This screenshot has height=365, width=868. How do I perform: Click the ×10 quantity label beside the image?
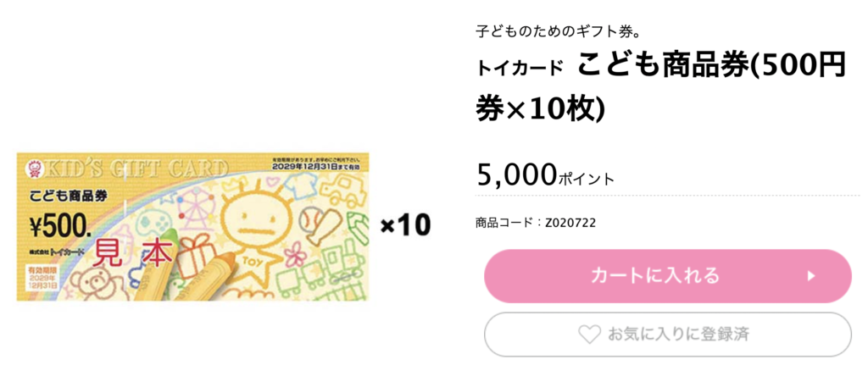[404, 224]
